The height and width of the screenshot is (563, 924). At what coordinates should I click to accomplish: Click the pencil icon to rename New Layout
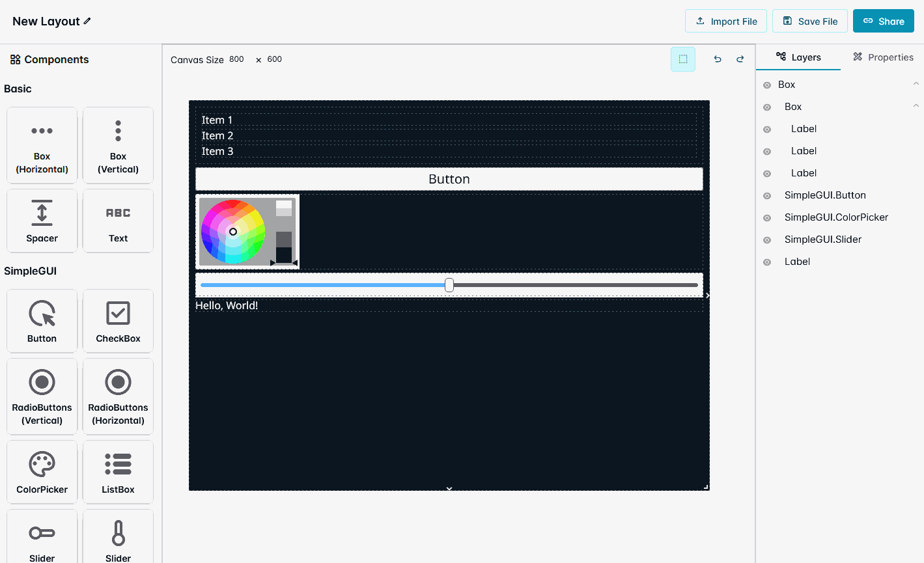coord(87,21)
